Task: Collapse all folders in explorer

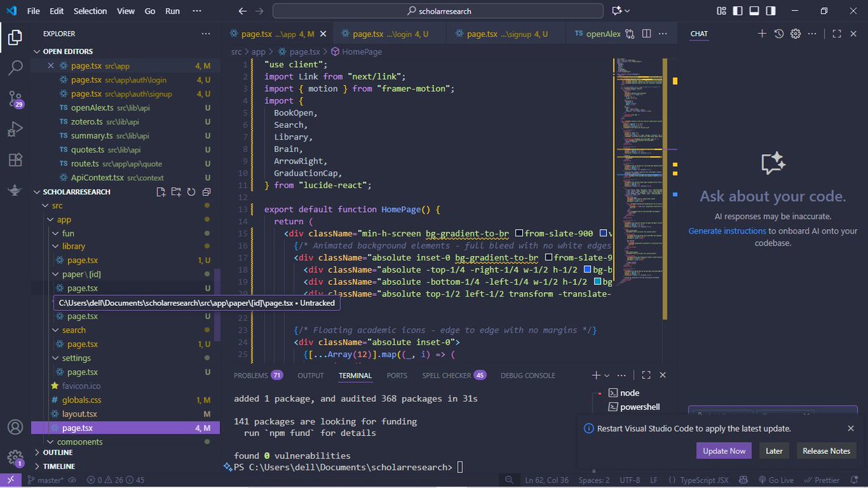Action: (x=206, y=192)
